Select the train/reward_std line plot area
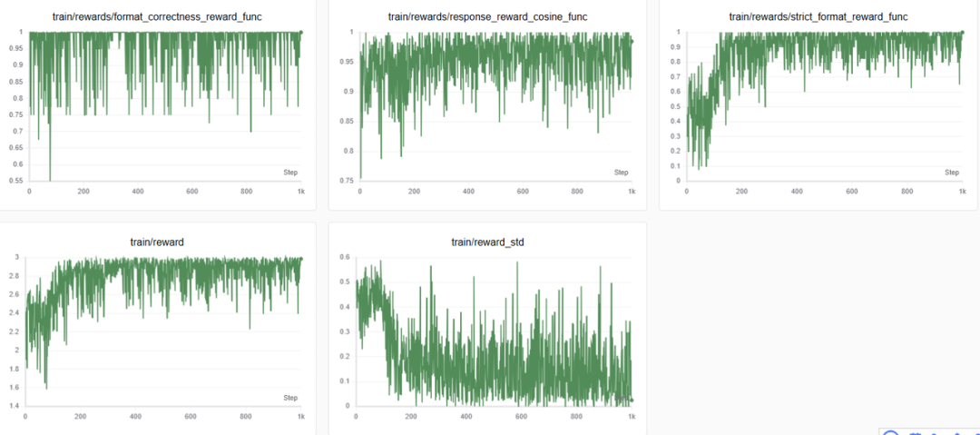Viewport: 980px width, 435px height. coord(494,331)
